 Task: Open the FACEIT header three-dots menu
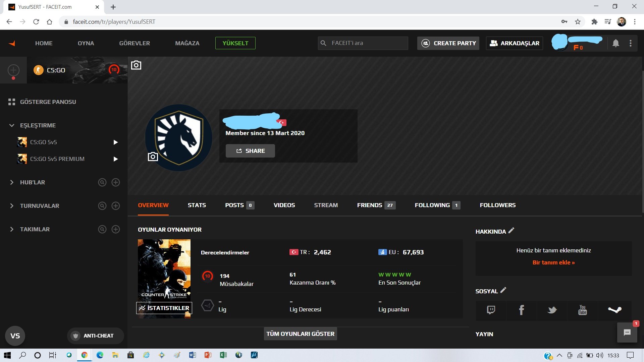point(631,43)
